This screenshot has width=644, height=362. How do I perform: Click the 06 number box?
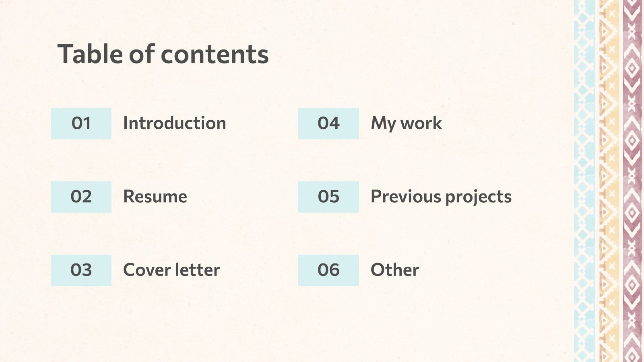328,270
